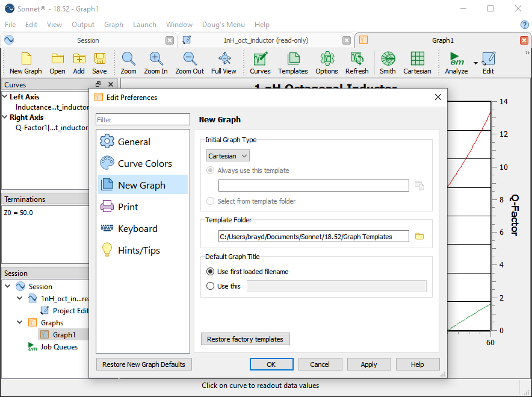Open the File menu
Screen dimensions: 532x397
pyautogui.click(x=10, y=25)
